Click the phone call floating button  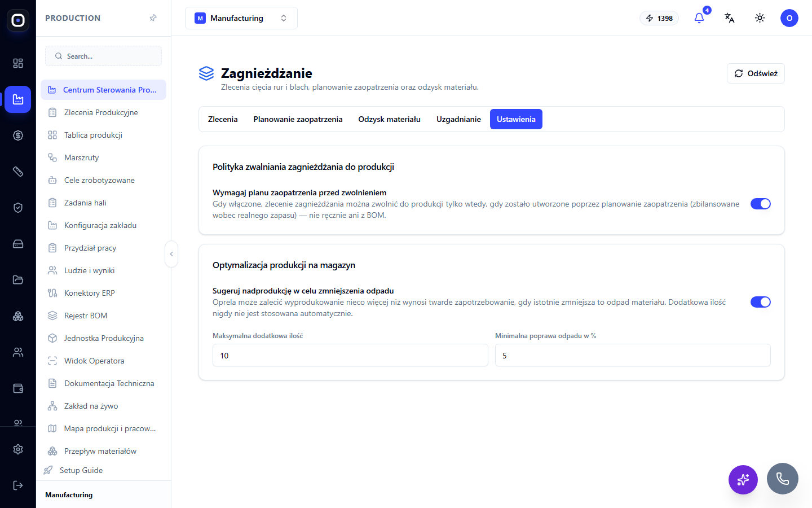click(783, 479)
